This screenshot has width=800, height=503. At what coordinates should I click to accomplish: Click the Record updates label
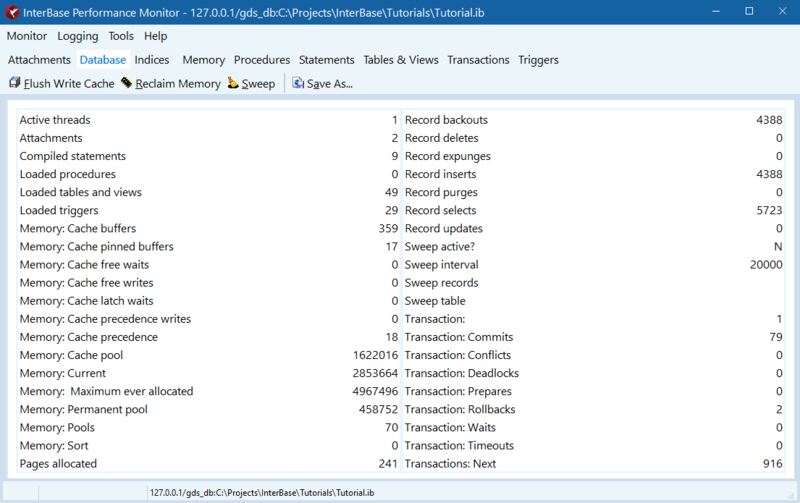coord(444,229)
